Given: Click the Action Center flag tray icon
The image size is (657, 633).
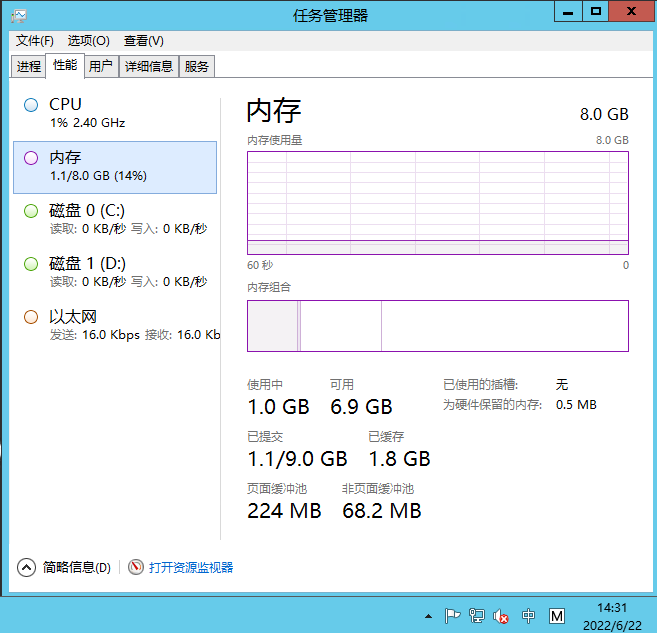Looking at the screenshot, I should click(x=452, y=616).
